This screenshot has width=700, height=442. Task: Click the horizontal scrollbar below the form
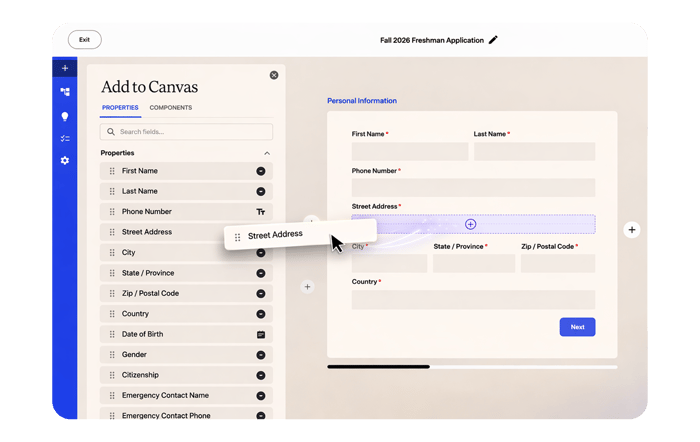point(378,367)
